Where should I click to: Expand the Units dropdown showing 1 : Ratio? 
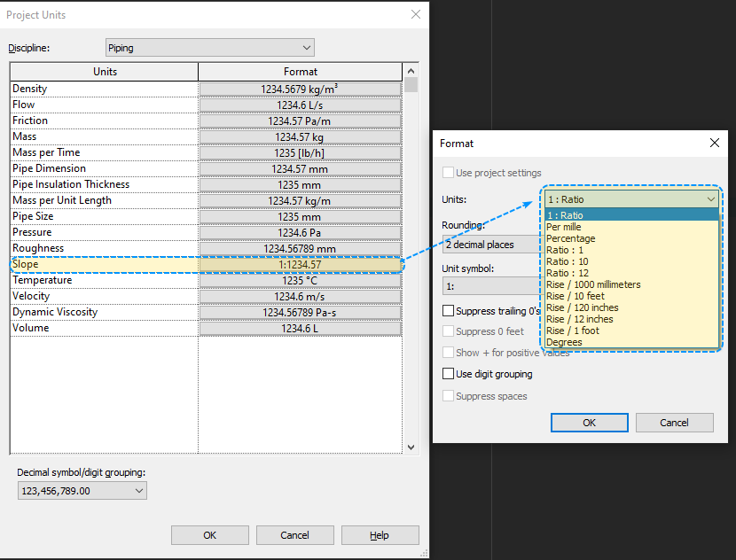630,200
